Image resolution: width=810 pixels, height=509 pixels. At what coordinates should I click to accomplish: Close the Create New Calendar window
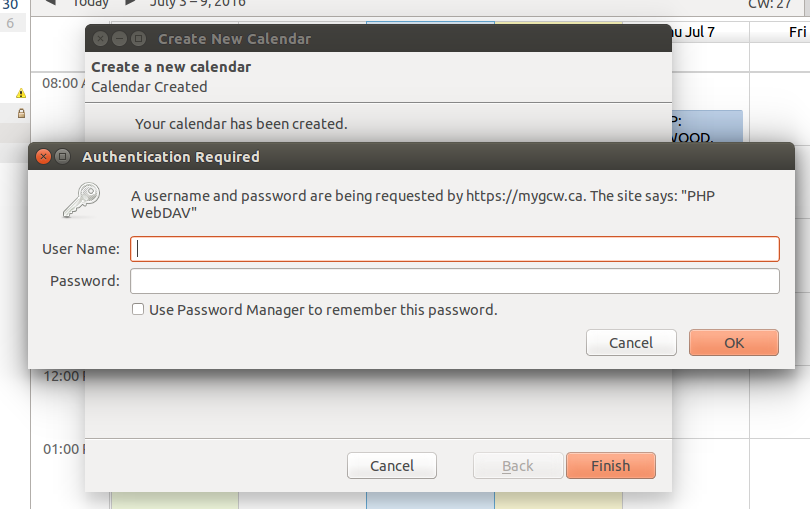[x=101, y=38]
